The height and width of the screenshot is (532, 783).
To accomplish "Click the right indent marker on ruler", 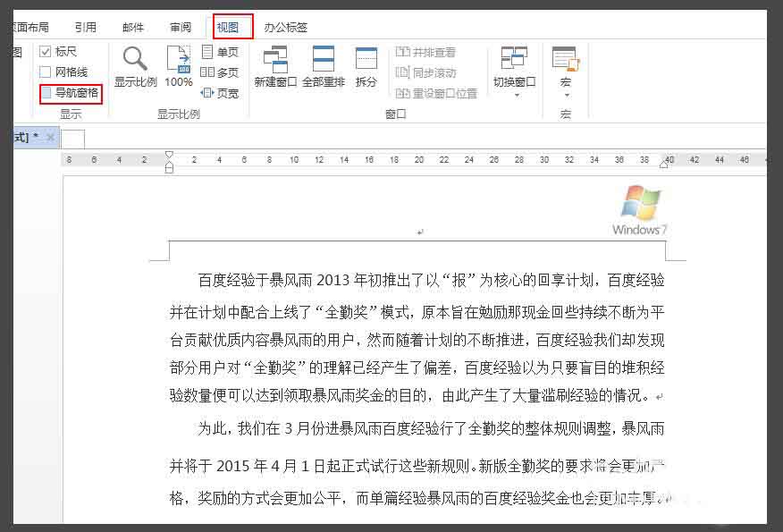I will (663, 164).
